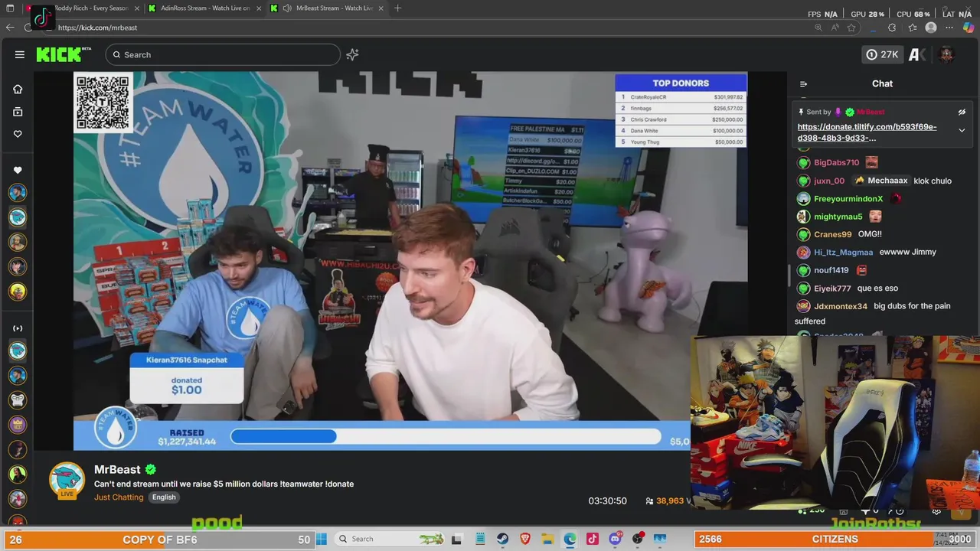Viewport: 980px width, 551px height.
Task: Collapse the chat panel with arrow icon
Action: point(803,84)
